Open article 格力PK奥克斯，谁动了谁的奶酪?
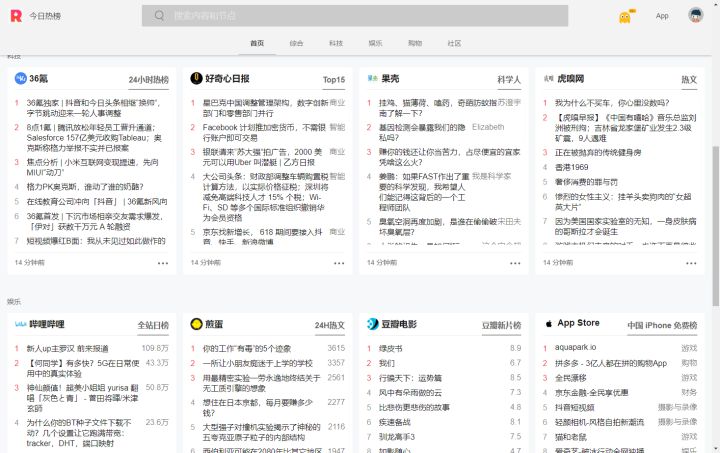Viewport: 720px width, 453px height. coord(85,187)
